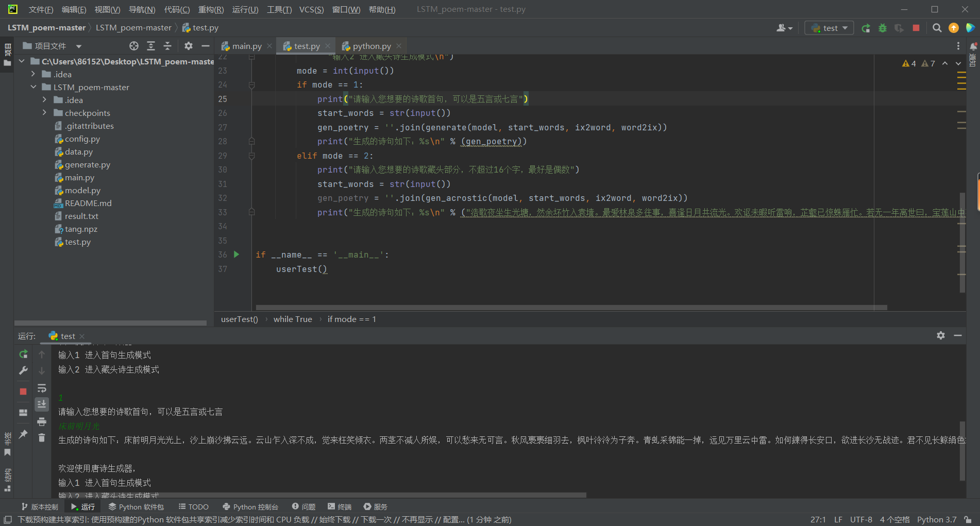Click run gutter arrow at line 36

(x=236, y=254)
